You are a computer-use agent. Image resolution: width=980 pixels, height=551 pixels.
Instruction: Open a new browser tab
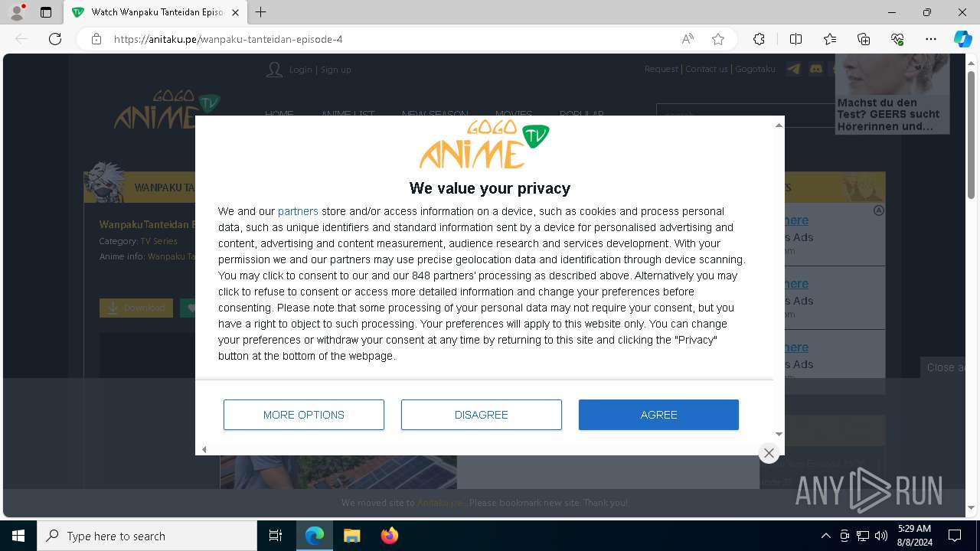[261, 12]
